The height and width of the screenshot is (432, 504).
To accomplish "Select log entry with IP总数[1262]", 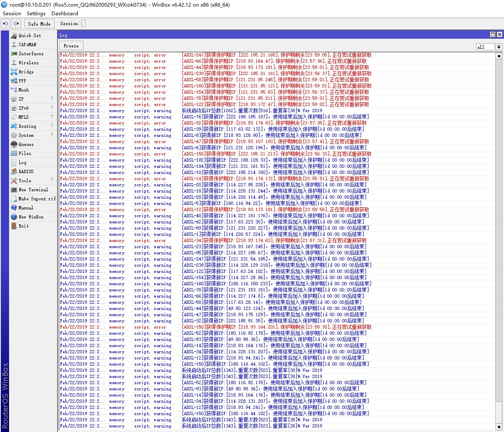I will (x=277, y=110).
